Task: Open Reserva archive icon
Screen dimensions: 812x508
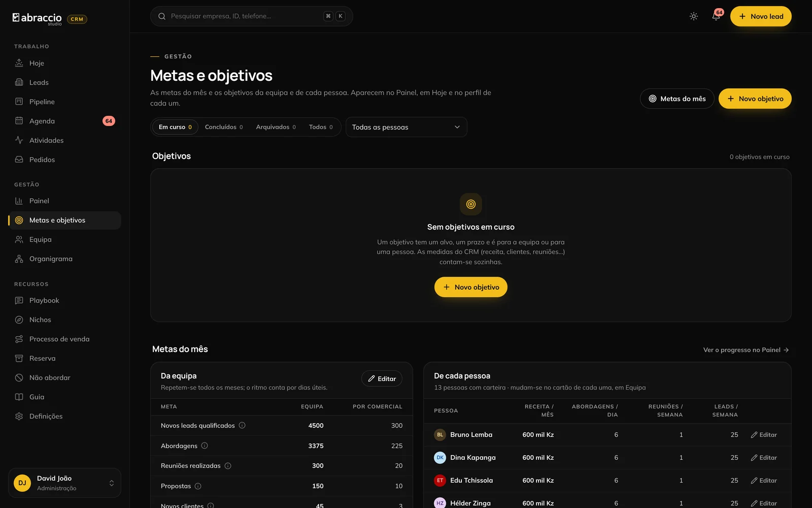Action: tap(19, 358)
